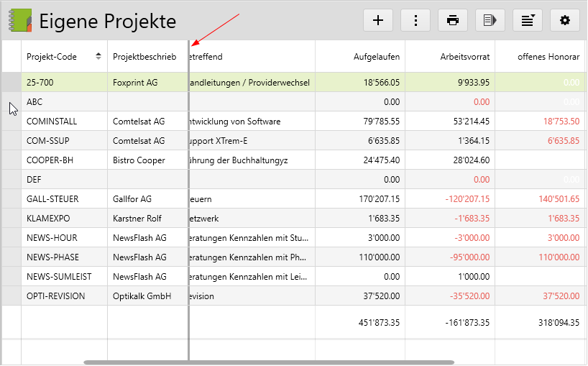Screen dimensions: 588x366
Task: Click the offenes Honorar column header
Action: point(548,56)
